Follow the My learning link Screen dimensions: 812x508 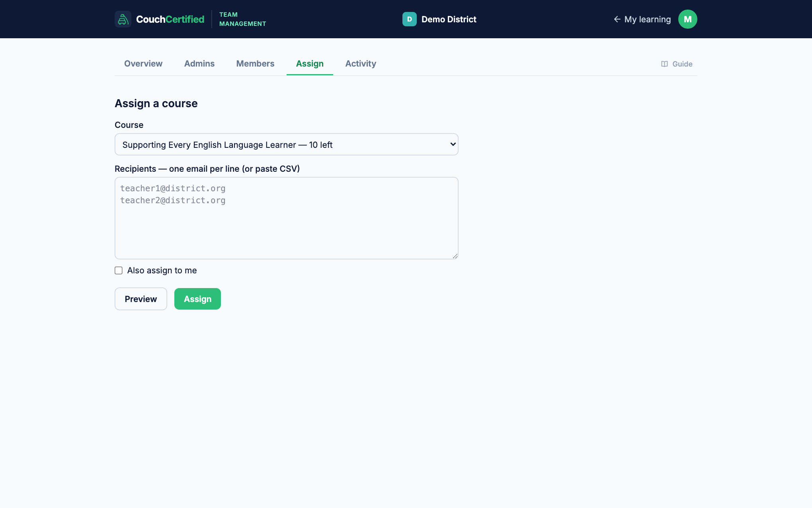click(642, 19)
